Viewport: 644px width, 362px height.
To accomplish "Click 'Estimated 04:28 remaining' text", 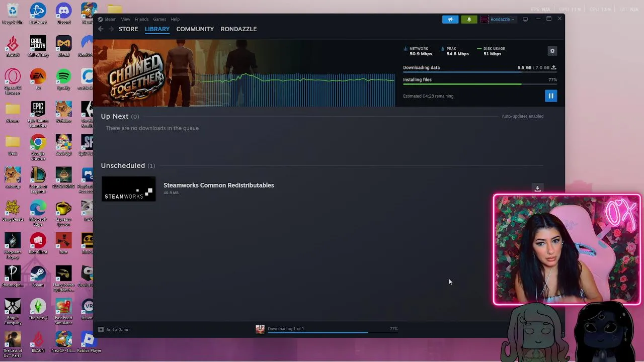I will [x=428, y=96].
